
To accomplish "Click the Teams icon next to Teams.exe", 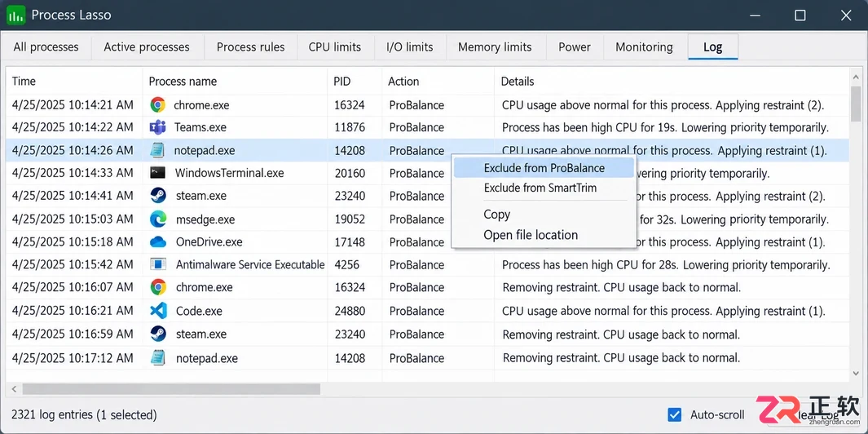I will (158, 127).
